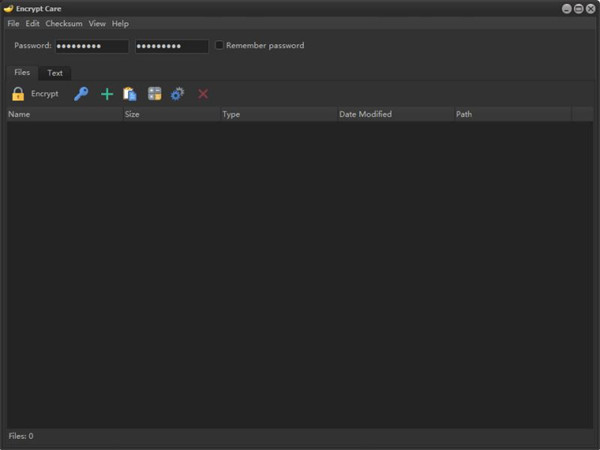This screenshot has width=600, height=450.
Task: Open the Checksum menu
Action: coord(64,24)
